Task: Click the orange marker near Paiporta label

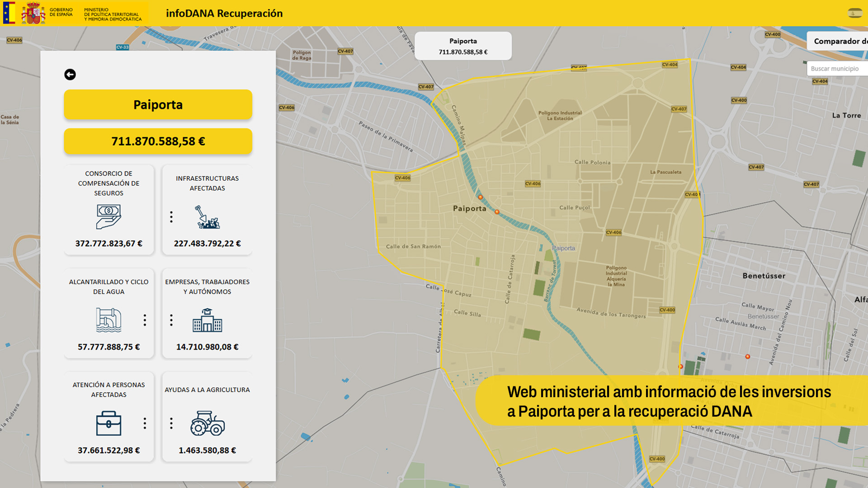Action: [x=481, y=197]
